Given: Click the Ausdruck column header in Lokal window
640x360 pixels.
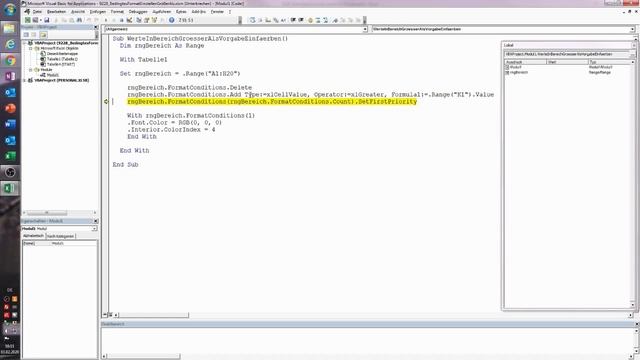Looking at the screenshot, I should tap(526, 62).
